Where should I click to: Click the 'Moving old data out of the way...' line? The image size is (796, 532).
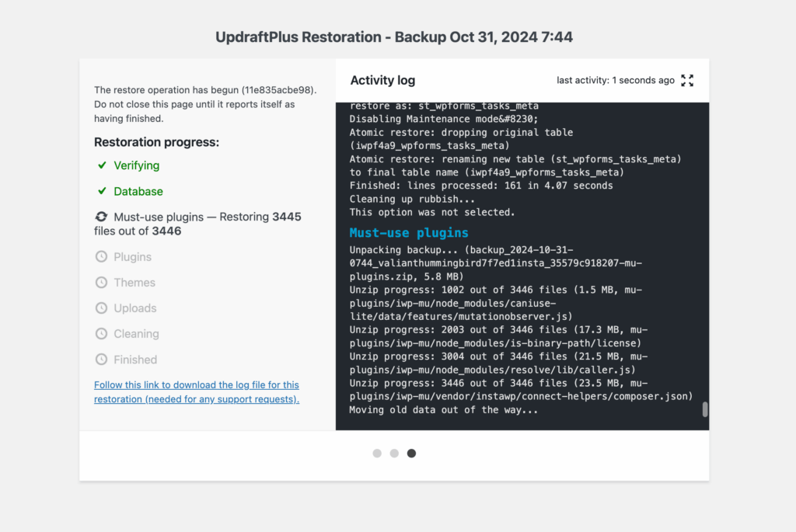pos(444,410)
